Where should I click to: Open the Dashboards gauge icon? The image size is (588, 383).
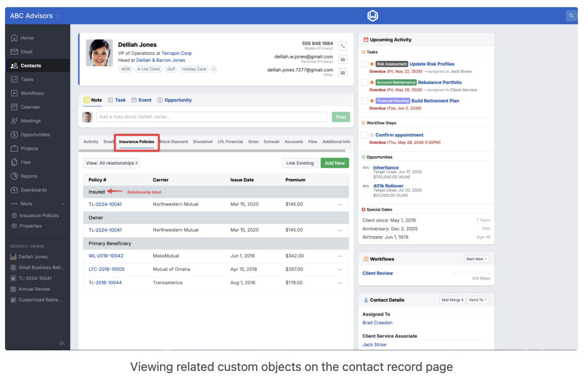point(14,190)
